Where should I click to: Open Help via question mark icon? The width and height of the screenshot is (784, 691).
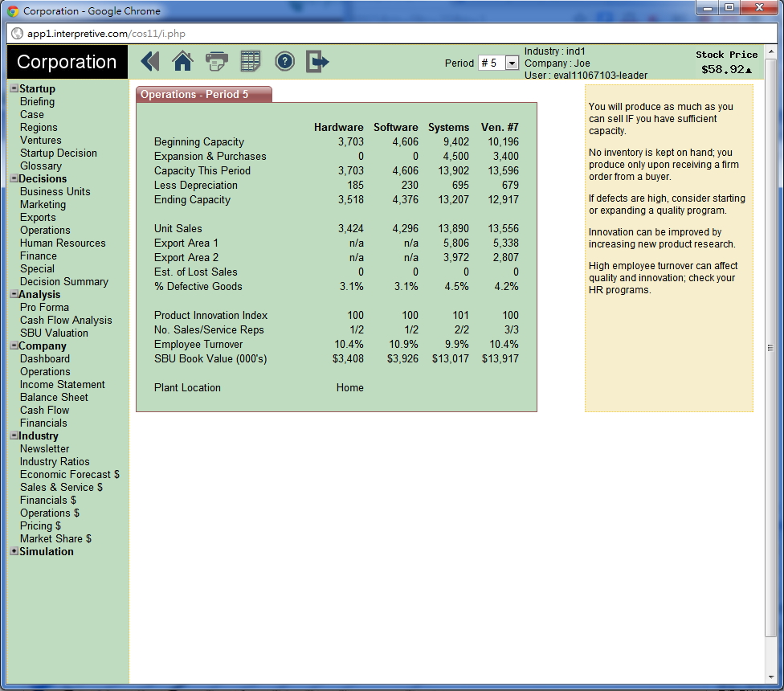click(x=284, y=61)
